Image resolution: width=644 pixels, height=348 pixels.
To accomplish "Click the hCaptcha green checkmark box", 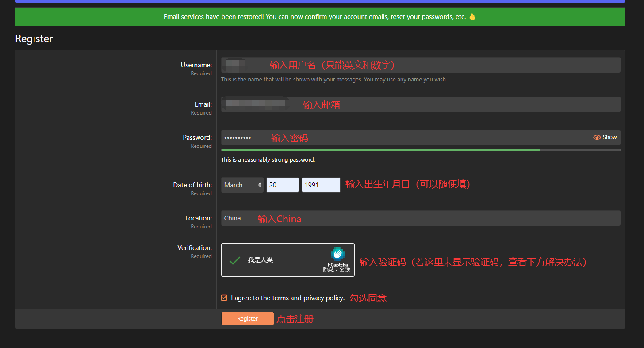I will 235,260.
